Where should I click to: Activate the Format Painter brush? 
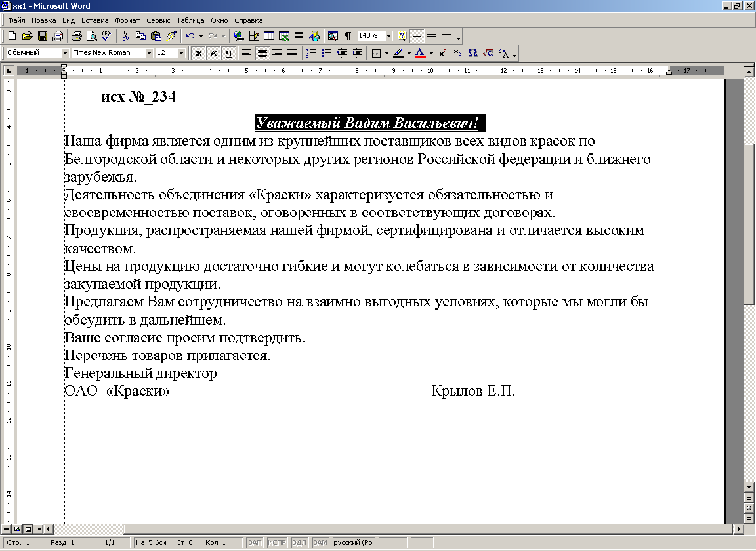click(x=171, y=35)
